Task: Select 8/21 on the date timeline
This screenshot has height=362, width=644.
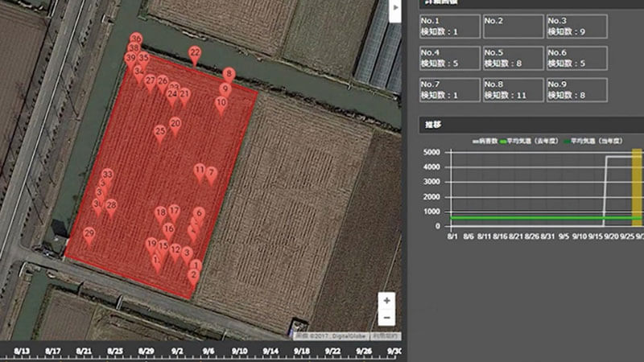Action: tap(85, 351)
